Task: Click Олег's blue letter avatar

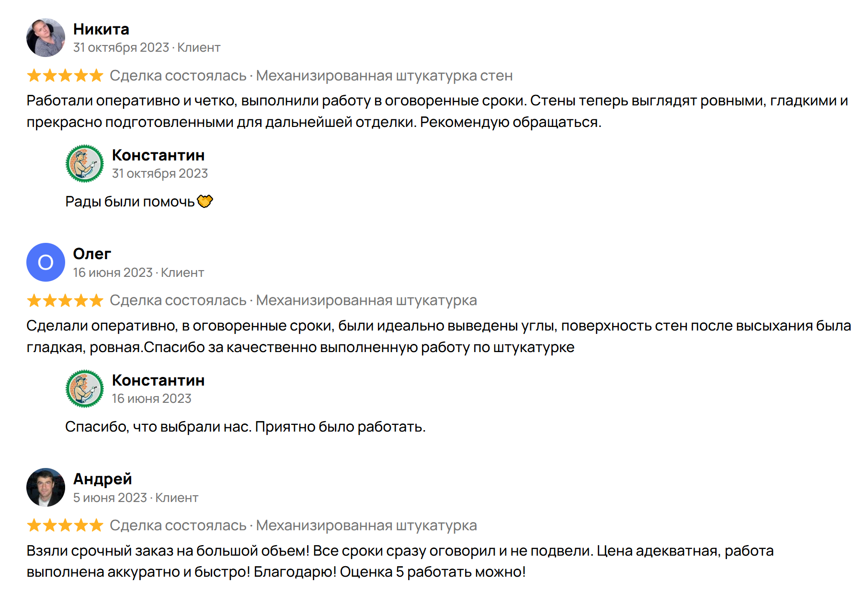Action: [46, 262]
